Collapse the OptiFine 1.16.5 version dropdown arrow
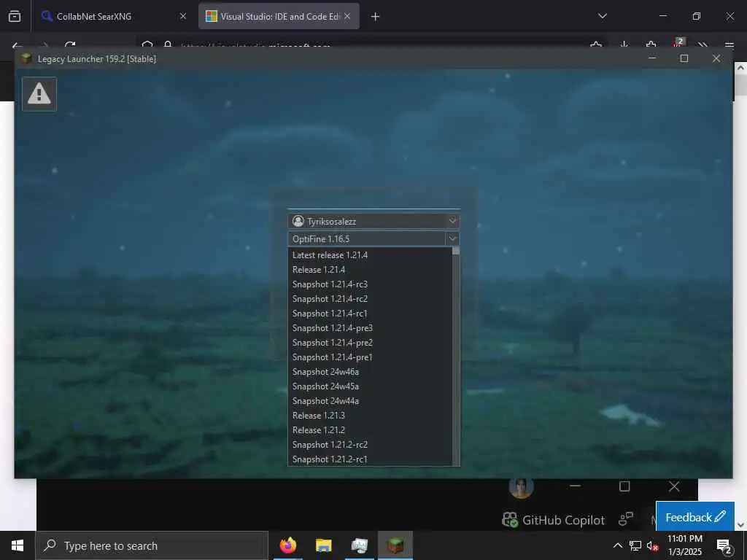Image resolution: width=747 pixels, height=560 pixels. (452, 238)
